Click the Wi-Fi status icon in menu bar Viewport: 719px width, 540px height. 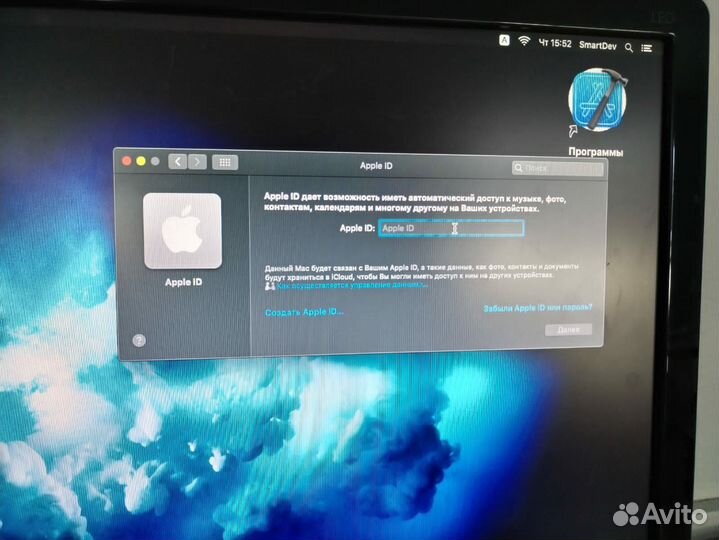524,41
